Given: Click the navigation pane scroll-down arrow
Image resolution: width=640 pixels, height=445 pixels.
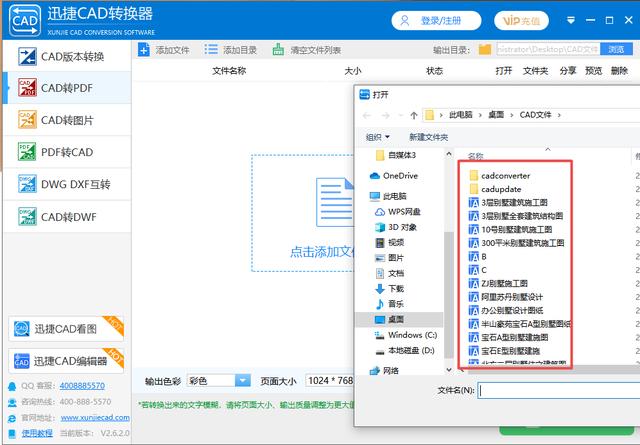Looking at the screenshot, I should (449, 370).
